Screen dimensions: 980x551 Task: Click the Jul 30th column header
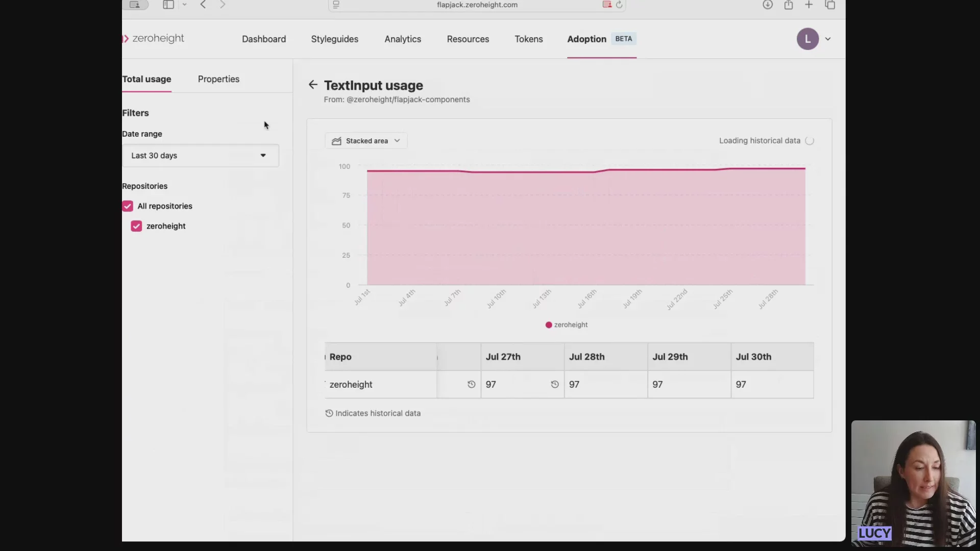click(x=772, y=357)
